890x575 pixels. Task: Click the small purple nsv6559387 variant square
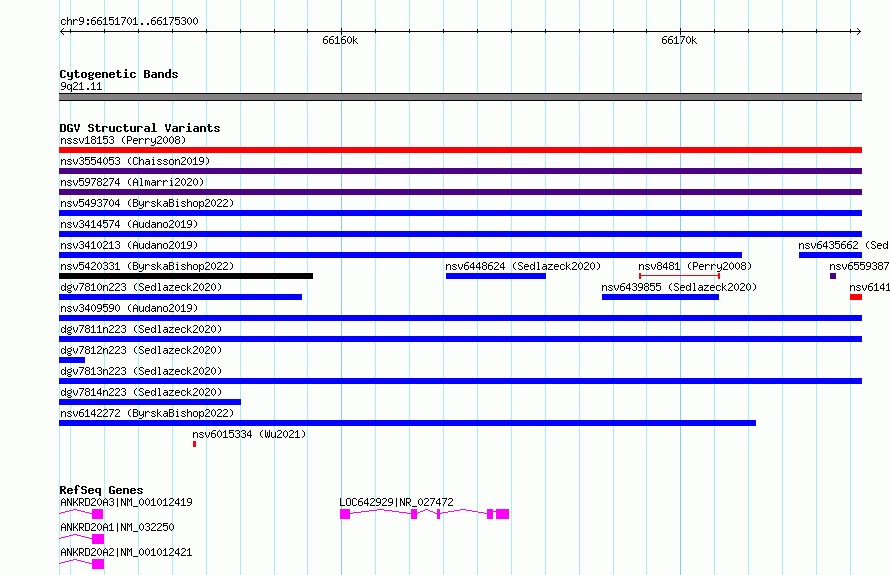(833, 276)
